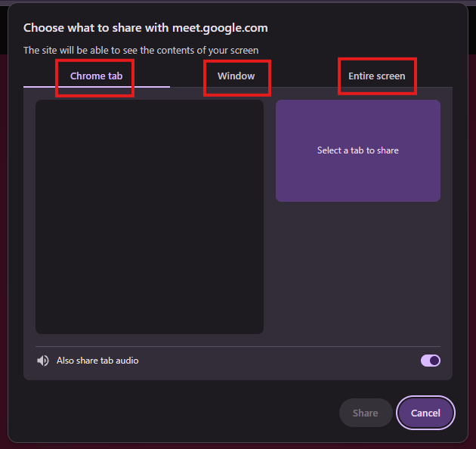Click the dark red background outside the dialog
Viewport: 476px width, 449px height.
pos(4,243)
